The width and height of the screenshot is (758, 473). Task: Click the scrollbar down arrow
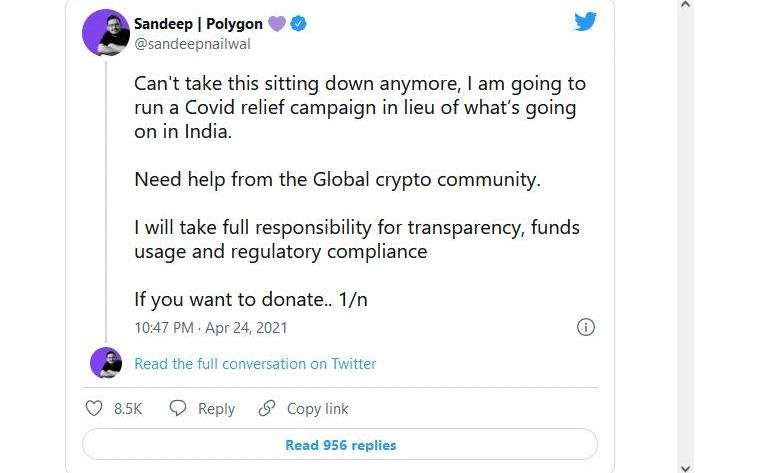pos(685,466)
